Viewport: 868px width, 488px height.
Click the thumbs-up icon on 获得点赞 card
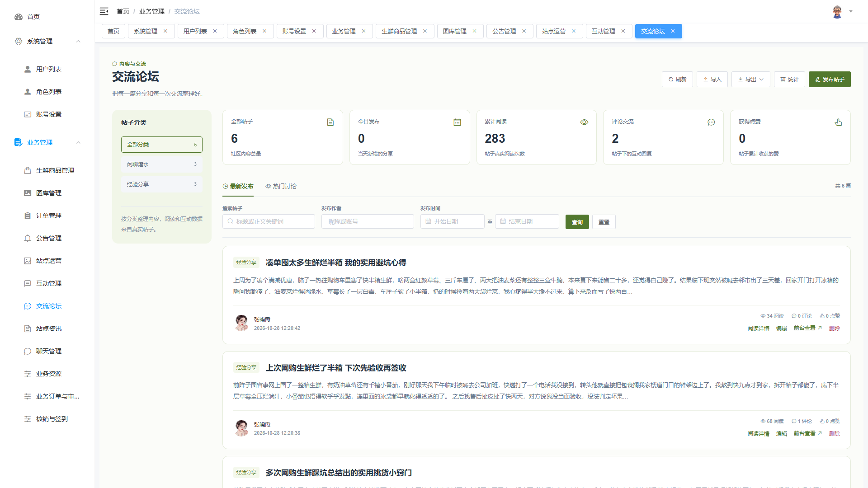[838, 122]
